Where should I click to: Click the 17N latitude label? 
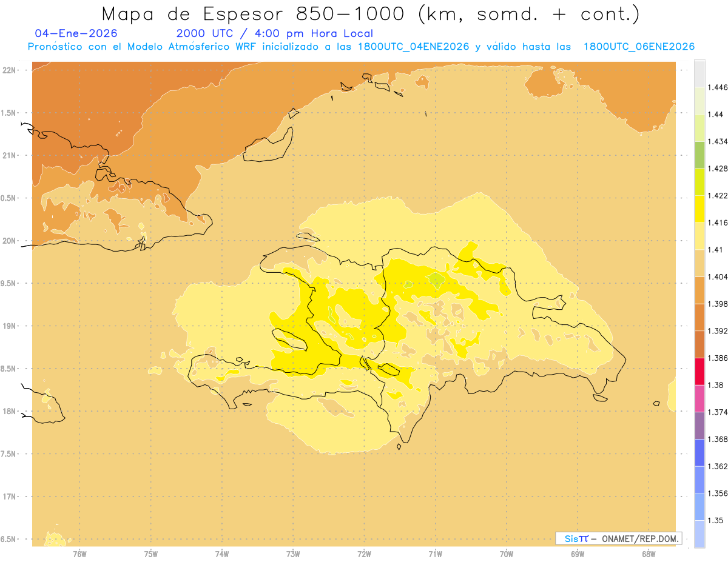tap(9, 497)
